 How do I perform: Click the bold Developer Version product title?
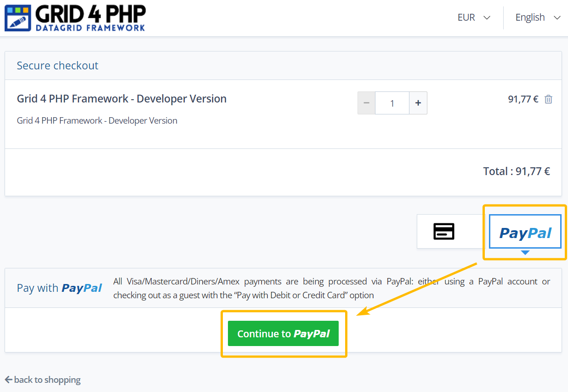(x=122, y=99)
